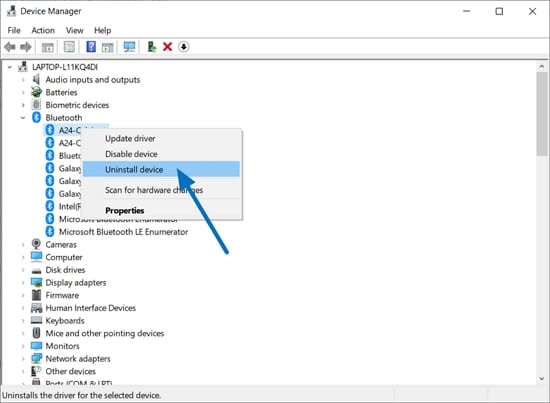Open the View menu
The image size is (550, 403).
(x=75, y=31)
